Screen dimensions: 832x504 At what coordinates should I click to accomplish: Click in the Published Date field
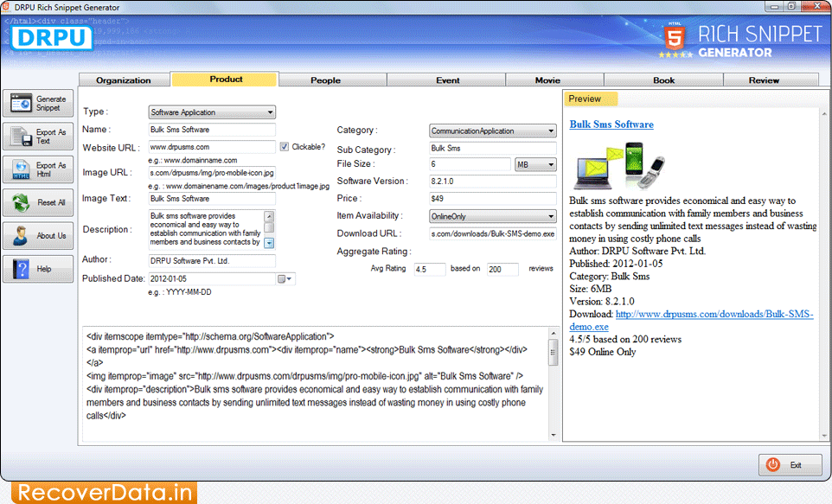212,278
